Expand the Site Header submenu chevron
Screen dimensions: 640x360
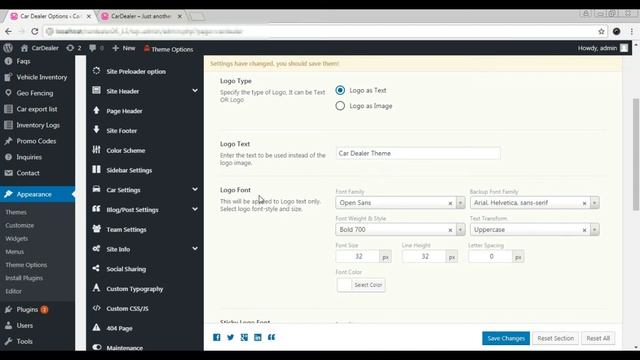point(195,90)
